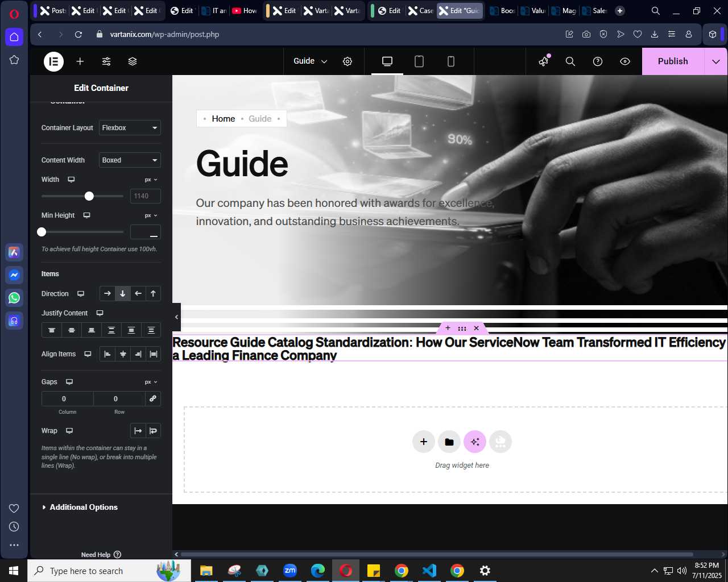Screen dimensions: 728x582
Task: Toggle the linked gap values icon
Action: tap(153, 399)
